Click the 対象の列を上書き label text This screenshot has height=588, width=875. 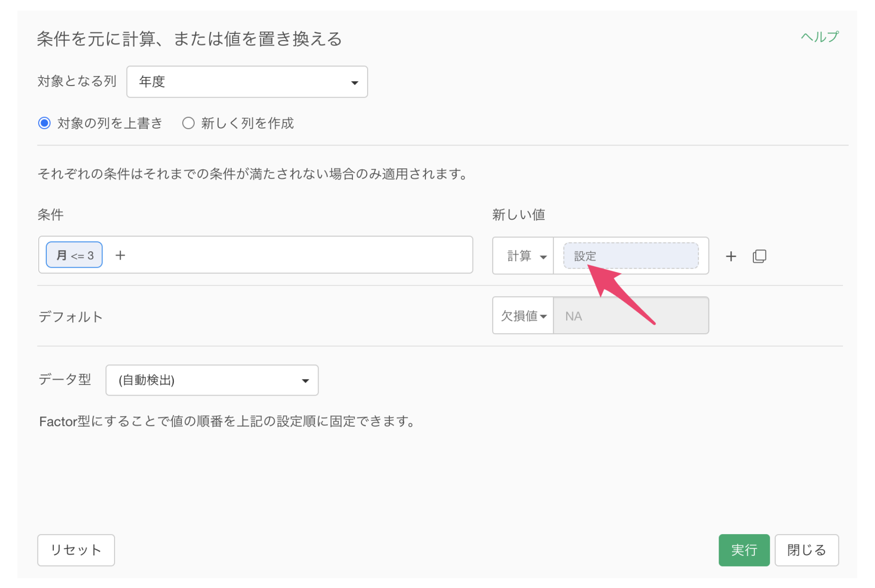(x=110, y=123)
